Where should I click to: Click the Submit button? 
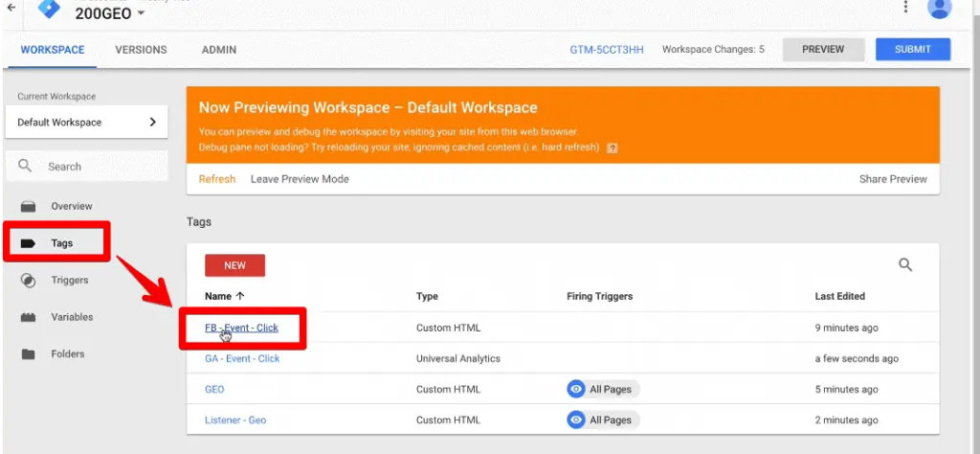[x=912, y=50]
